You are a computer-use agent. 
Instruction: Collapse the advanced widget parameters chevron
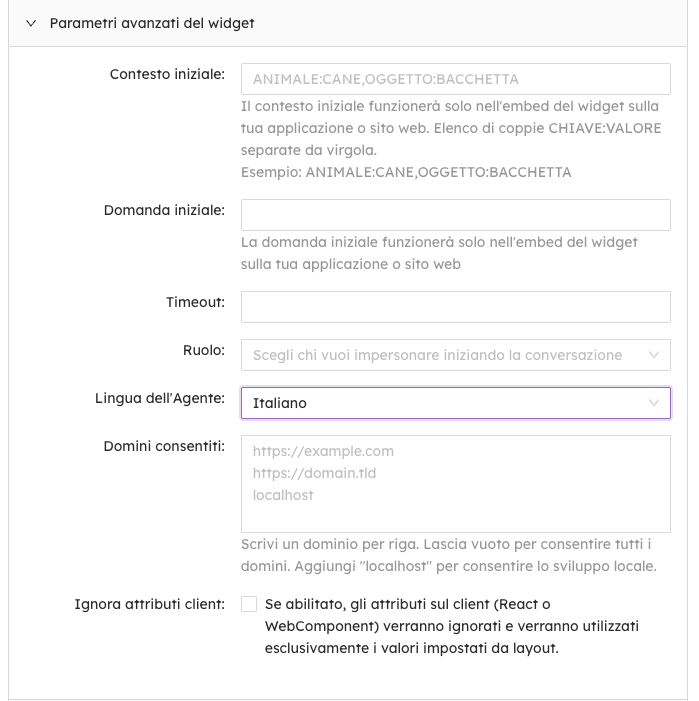coord(29,23)
